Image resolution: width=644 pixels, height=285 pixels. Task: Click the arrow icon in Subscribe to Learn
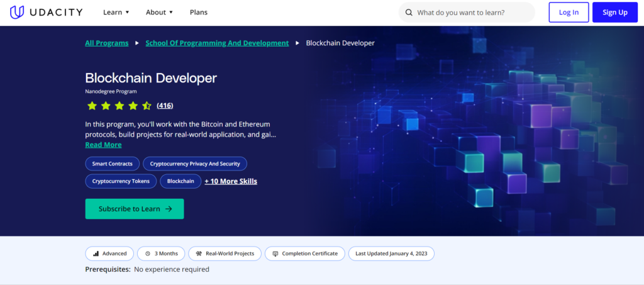point(169,209)
